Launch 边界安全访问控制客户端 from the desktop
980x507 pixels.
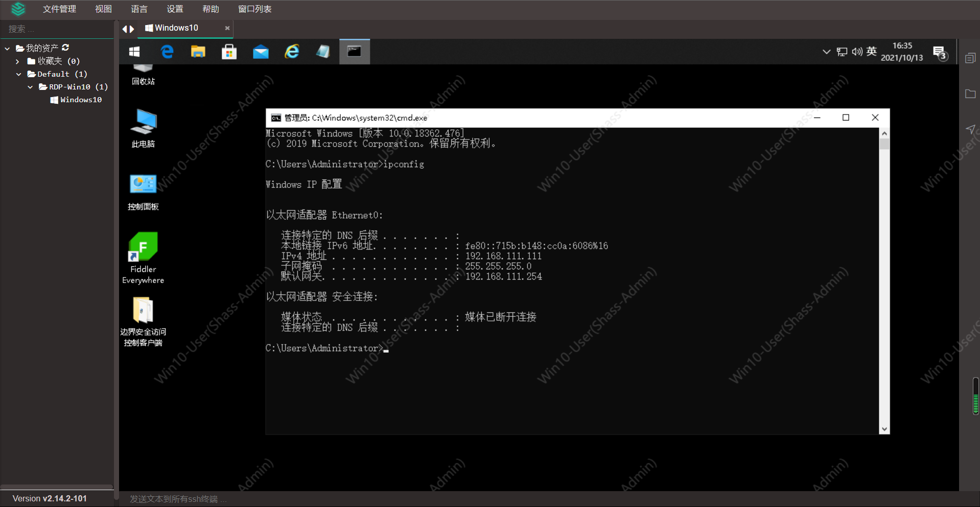click(x=143, y=319)
